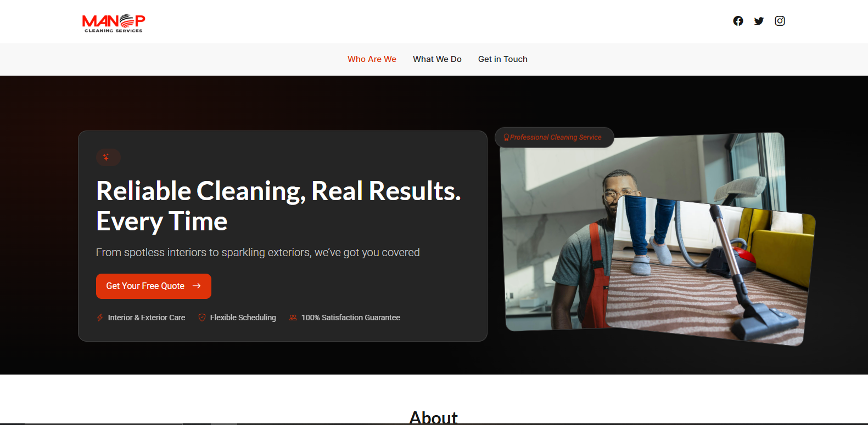Select the Reliable Cleaning, Real Results headline
The image size is (868, 425).
[278, 206]
